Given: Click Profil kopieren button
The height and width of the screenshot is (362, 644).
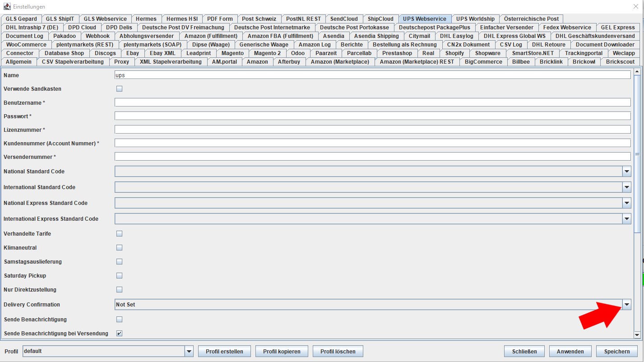Looking at the screenshot, I should (x=282, y=351).
